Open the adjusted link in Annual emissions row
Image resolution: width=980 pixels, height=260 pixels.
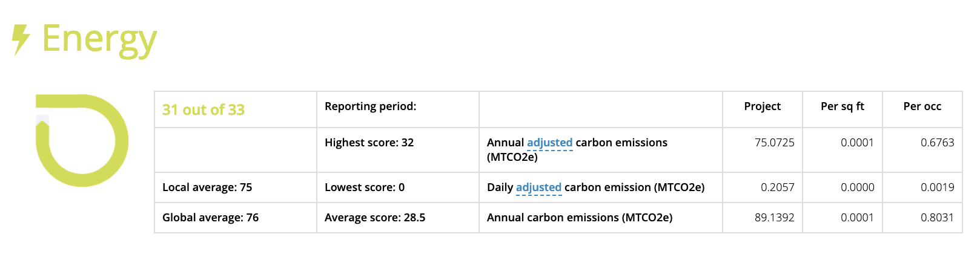click(549, 143)
